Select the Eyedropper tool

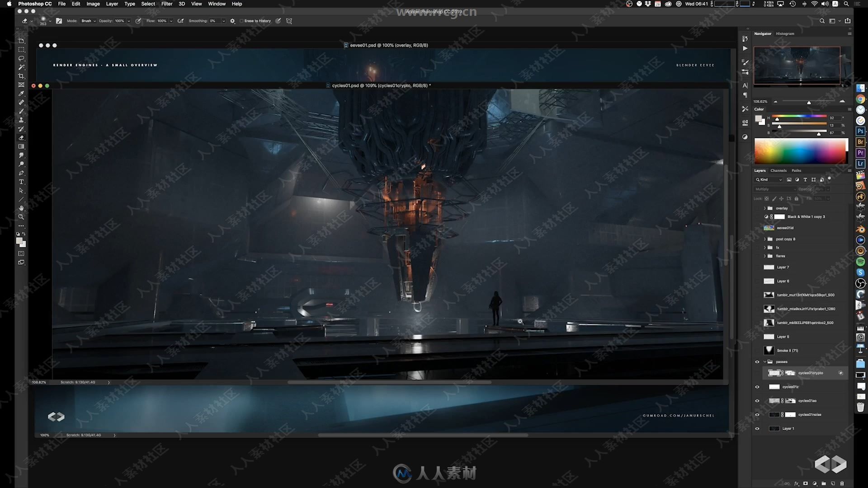(21, 94)
